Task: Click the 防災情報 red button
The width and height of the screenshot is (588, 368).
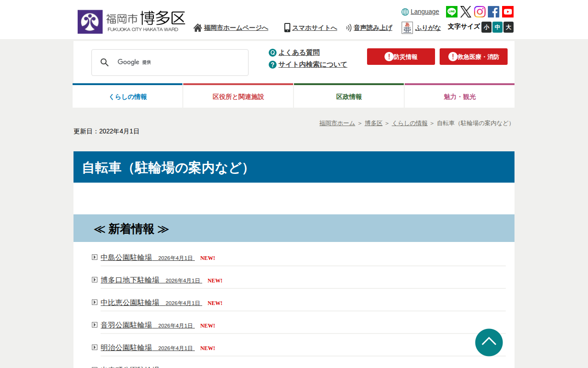Action: (x=401, y=57)
